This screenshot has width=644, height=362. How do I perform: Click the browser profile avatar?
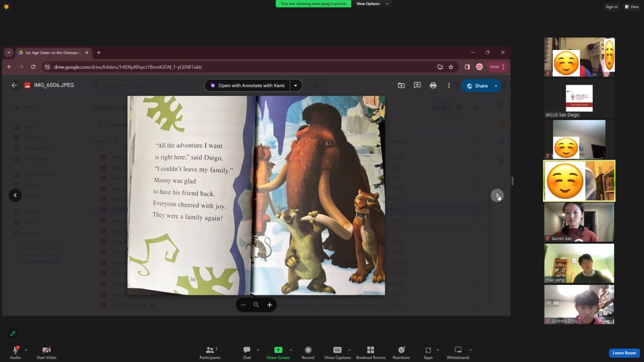[479, 67]
